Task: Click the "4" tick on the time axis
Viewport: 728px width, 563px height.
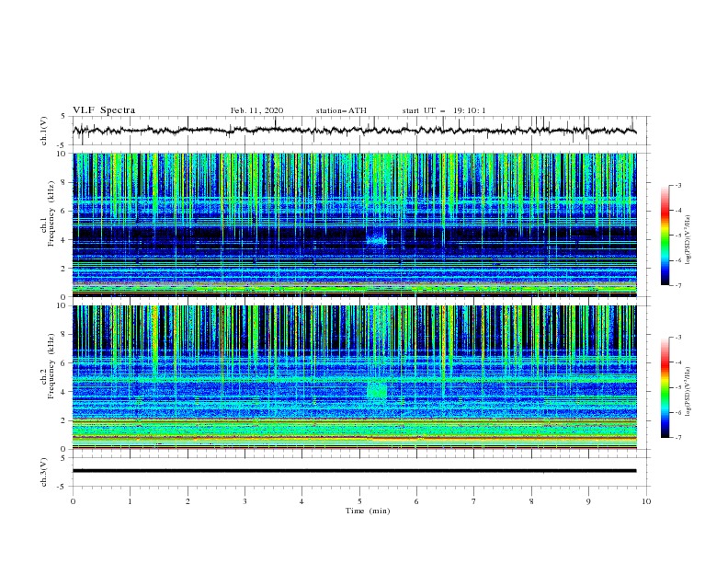Action: click(302, 501)
